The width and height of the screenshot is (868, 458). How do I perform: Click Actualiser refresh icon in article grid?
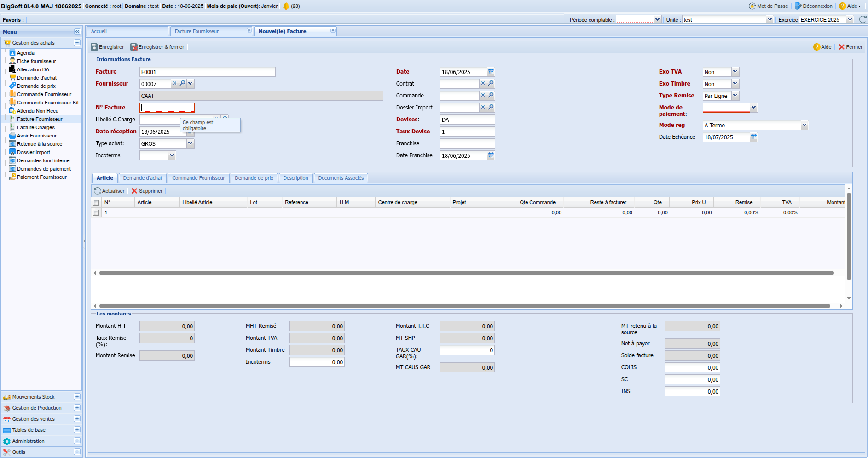pos(98,191)
